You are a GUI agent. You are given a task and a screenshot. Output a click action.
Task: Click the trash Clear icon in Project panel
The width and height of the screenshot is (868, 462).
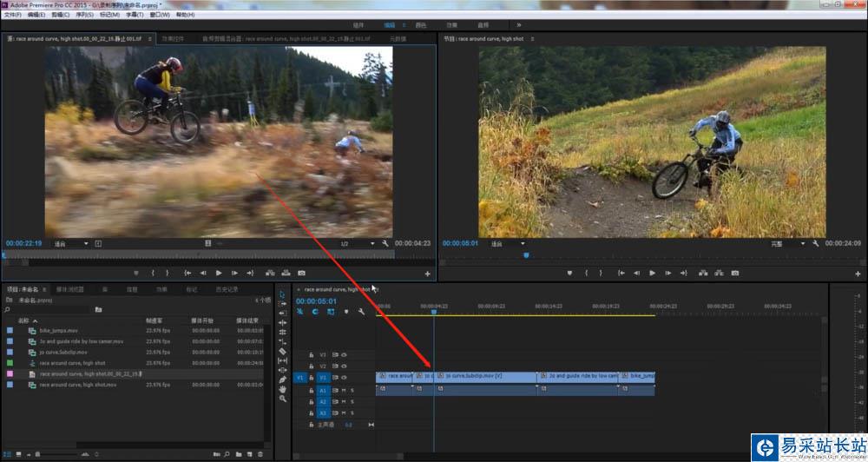coord(260,454)
